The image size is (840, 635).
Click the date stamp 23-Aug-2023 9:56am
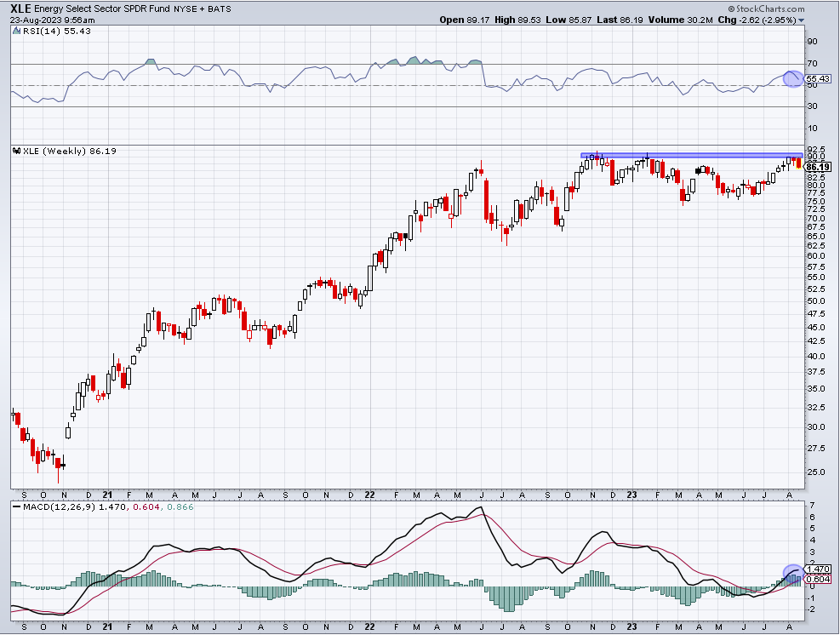click(53, 20)
